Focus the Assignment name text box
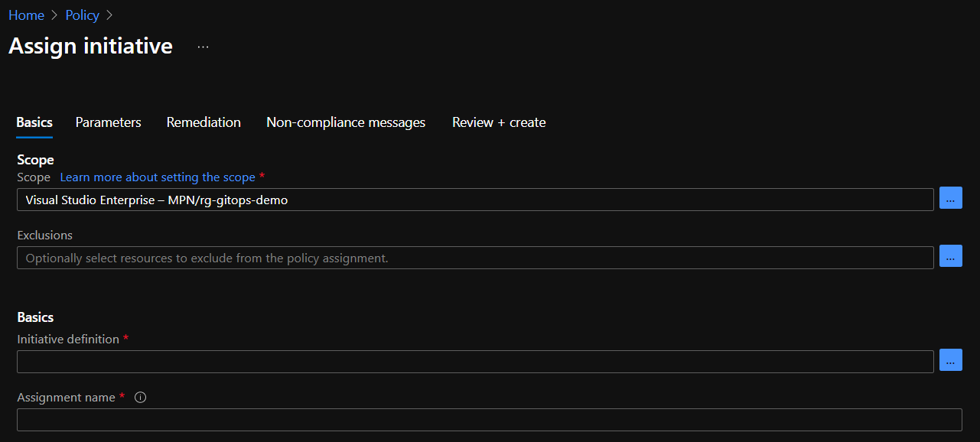 [489, 420]
